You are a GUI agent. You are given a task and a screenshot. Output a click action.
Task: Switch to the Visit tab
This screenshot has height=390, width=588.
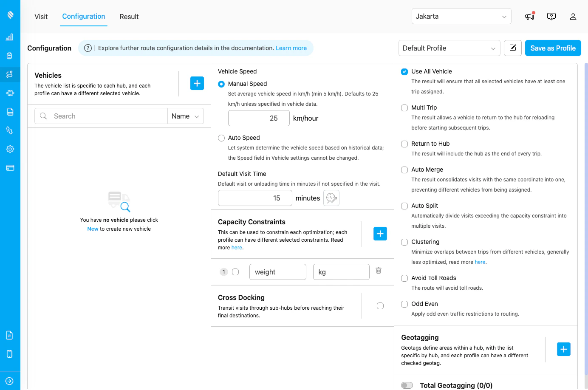click(x=41, y=17)
